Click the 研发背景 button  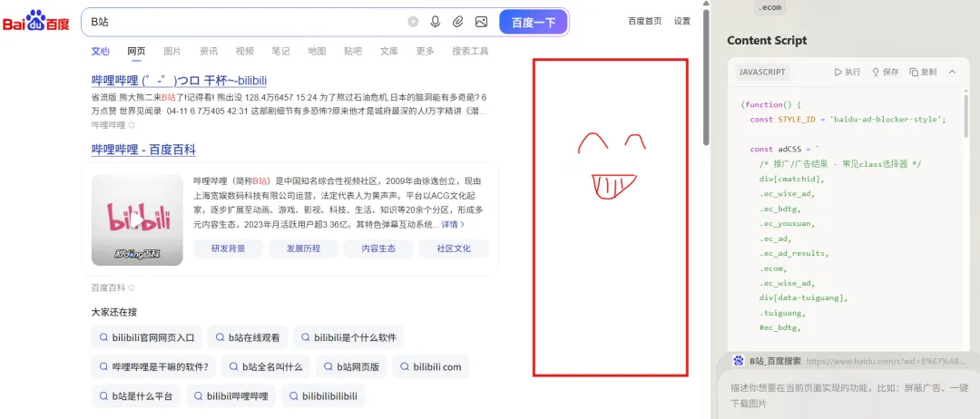228,248
